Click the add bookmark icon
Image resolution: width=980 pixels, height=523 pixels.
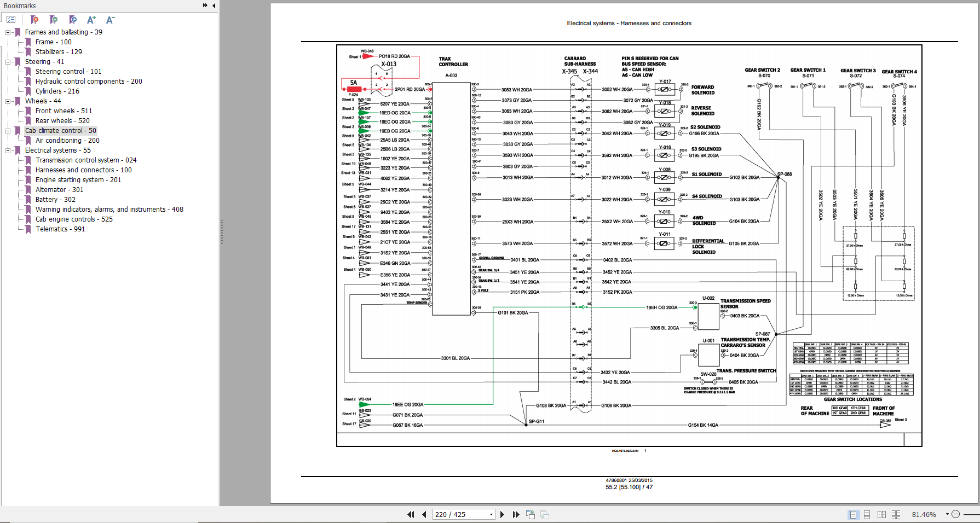tap(54, 20)
